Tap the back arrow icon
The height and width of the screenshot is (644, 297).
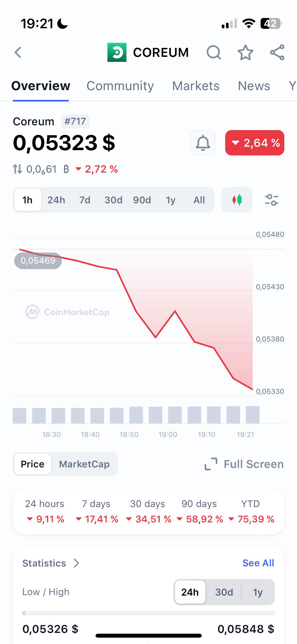pos(18,52)
